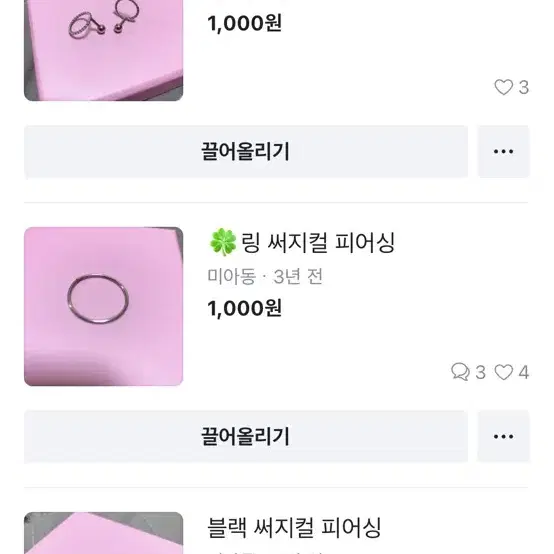Tap the 미아동 · 3년 전 location text
This screenshot has height=554, width=554.
point(265,277)
